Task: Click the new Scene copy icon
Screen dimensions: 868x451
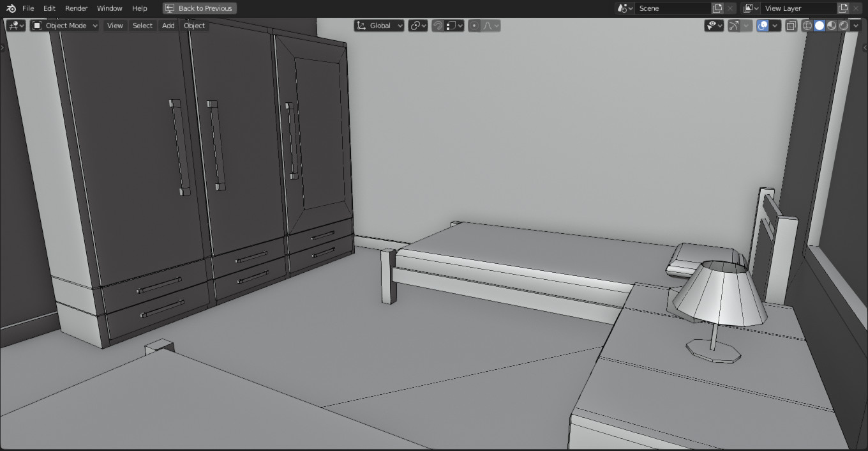Action: (717, 8)
